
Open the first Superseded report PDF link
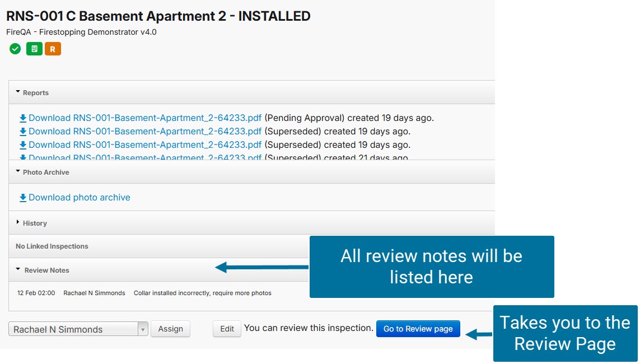pyautogui.click(x=145, y=132)
